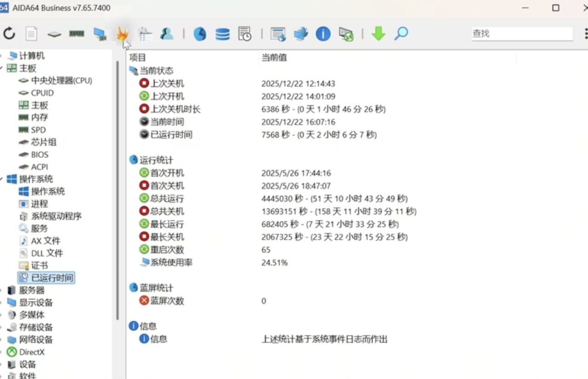Click the user silhouette toolbar icon
This screenshot has height=379, width=588.
(167, 33)
